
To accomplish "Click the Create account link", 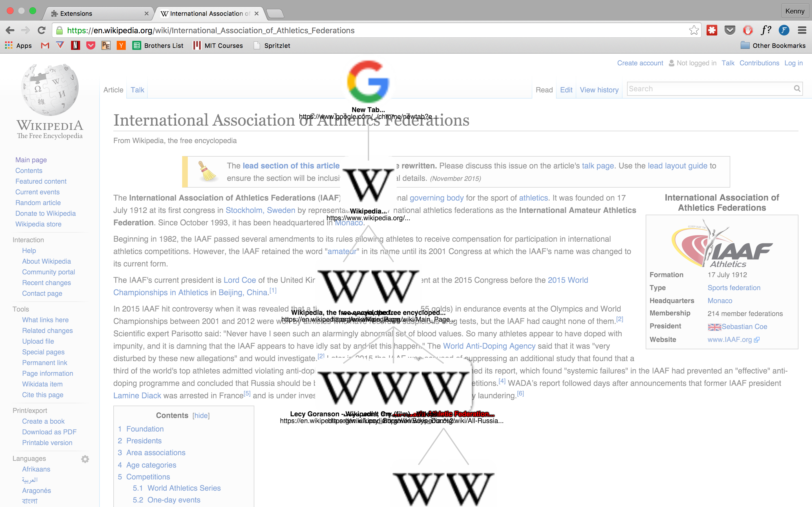I will 640,63.
